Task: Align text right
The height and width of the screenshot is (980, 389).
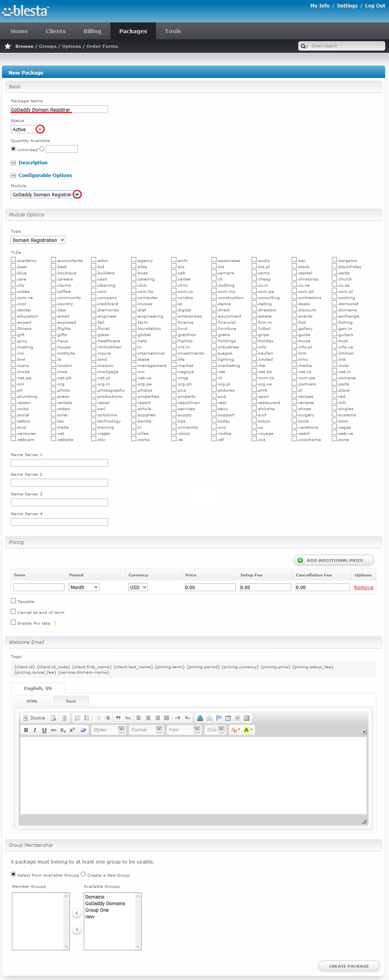Action: coord(157,718)
